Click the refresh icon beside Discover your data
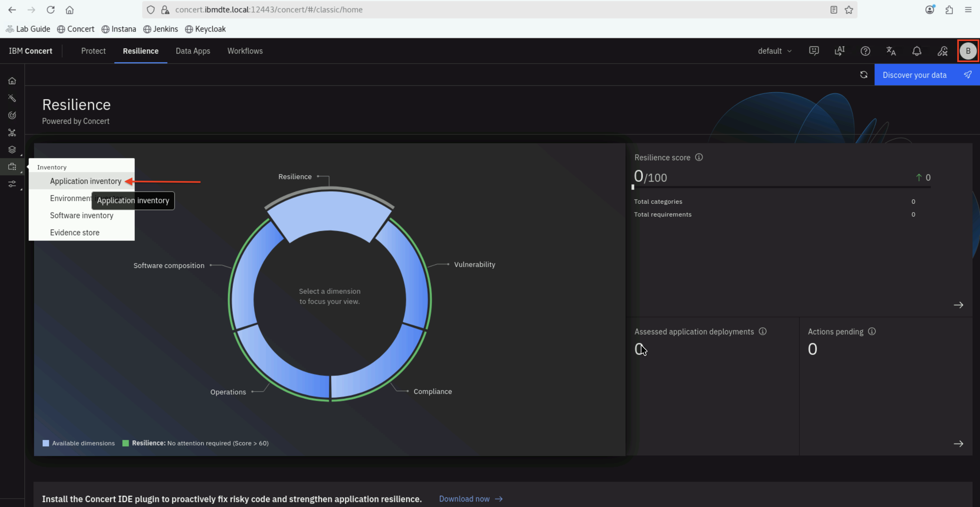980x507 pixels. tap(864, 74)
